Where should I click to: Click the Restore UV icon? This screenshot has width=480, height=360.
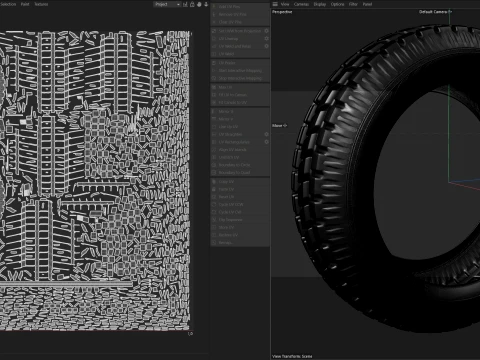(x=214, y=235)
